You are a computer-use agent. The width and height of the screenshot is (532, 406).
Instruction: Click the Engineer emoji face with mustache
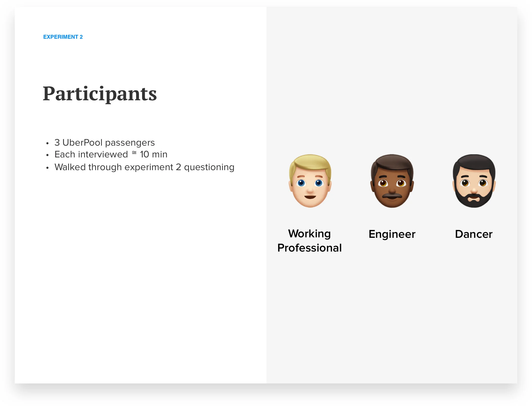(392, 181)
